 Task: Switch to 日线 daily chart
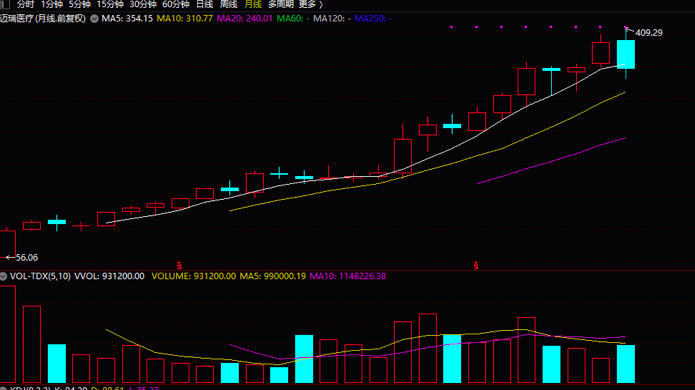(204, 4)
